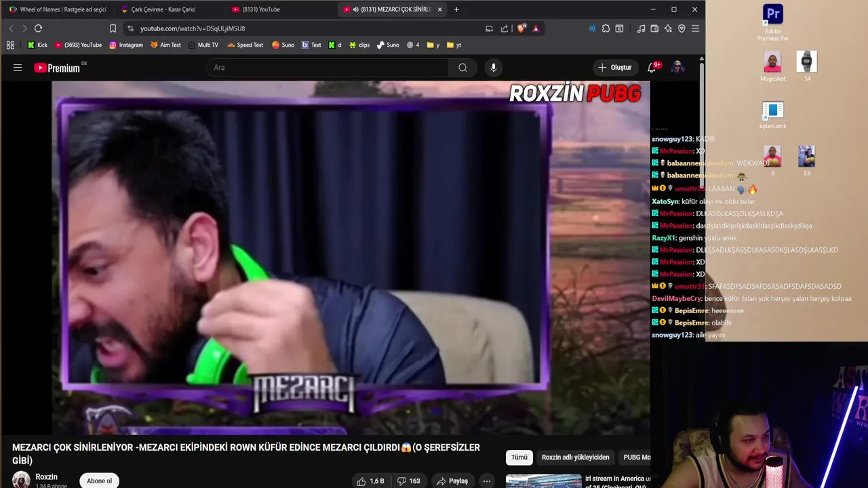
Task: Open the music note toolbar icon
Action: click(641, 28)
